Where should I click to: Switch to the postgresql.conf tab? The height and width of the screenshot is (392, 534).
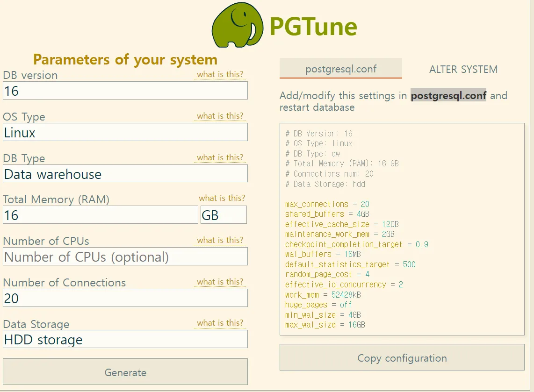[341, 68]
